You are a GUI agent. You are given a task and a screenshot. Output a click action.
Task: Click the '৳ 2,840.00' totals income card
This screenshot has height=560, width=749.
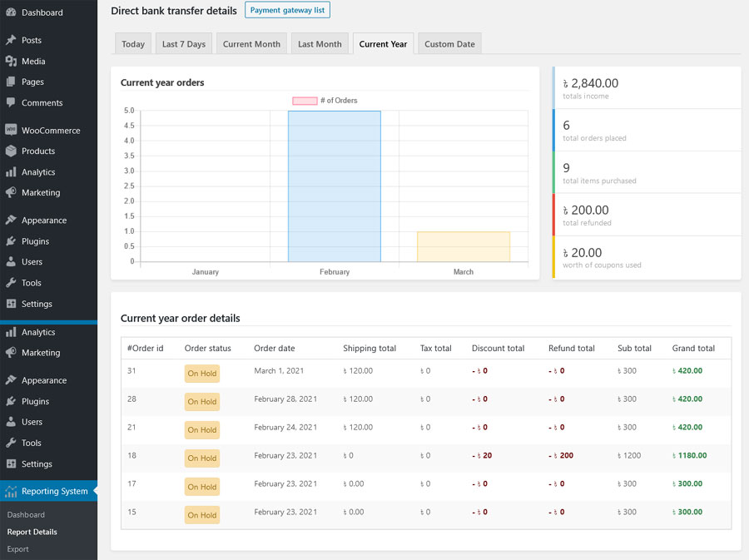[647, 88]
